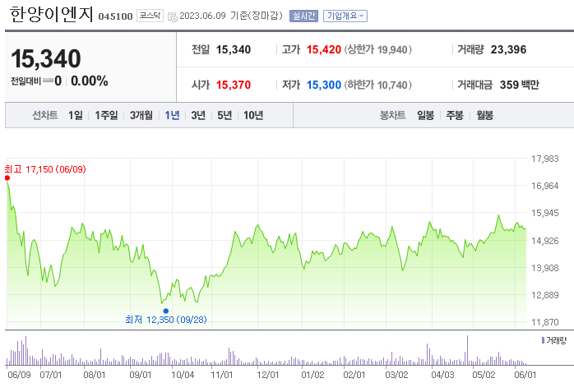This screenshot has width=574, height=392.
Task: Click the 상한가 19,940 text
Action: click(x=377, y=50)
